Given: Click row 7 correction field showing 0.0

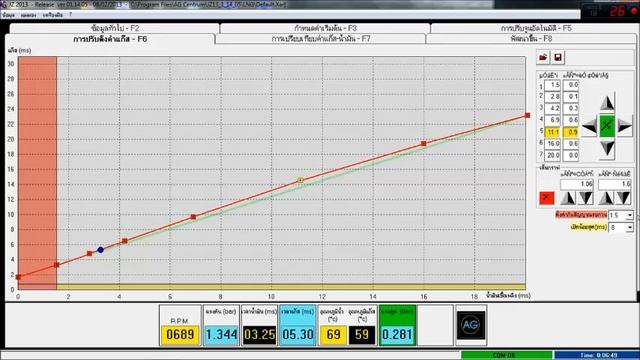Looking at the screenshot, I should pyautogui.click(x=571, y=156).
